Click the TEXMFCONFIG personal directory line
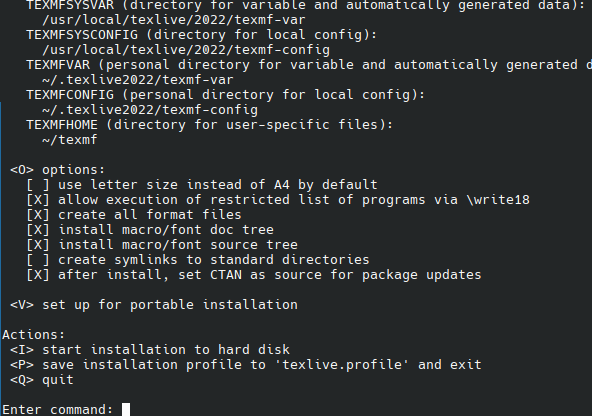 [x=225, y=95]
